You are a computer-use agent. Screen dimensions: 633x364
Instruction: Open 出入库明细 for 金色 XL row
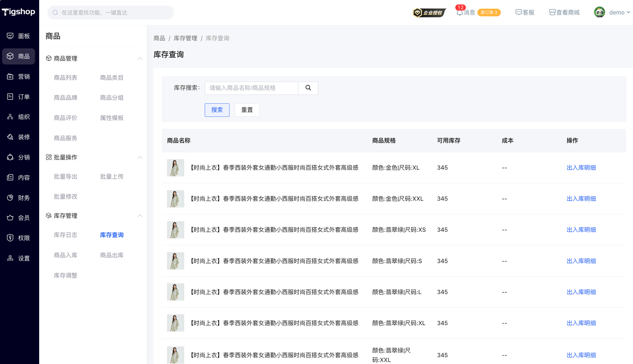click(x=581, y=168)
